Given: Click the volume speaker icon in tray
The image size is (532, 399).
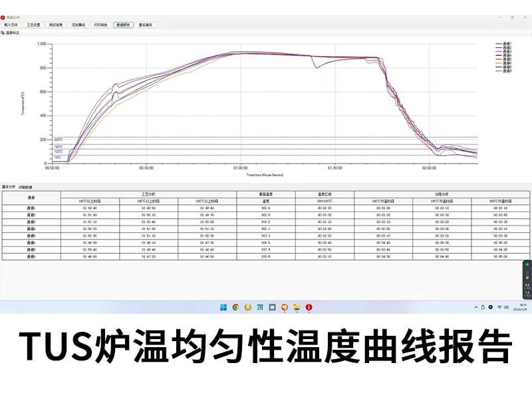Looking at the screenshot, I should (507, 307).
